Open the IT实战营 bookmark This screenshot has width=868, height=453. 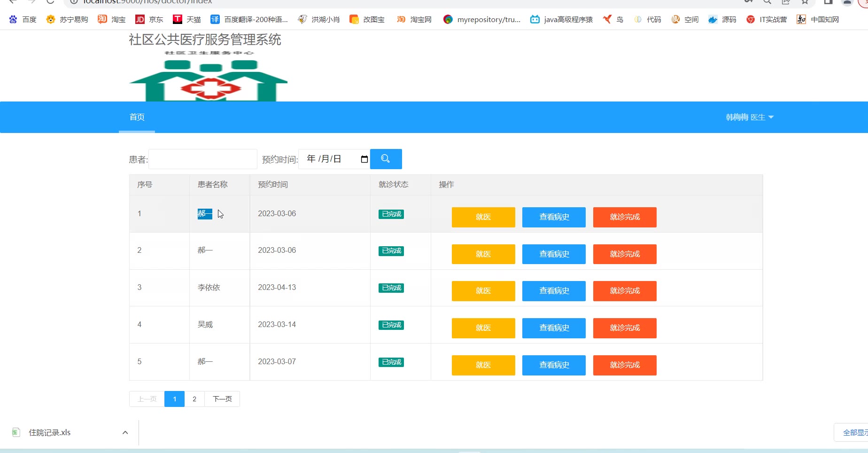click(x=767, y=19)
